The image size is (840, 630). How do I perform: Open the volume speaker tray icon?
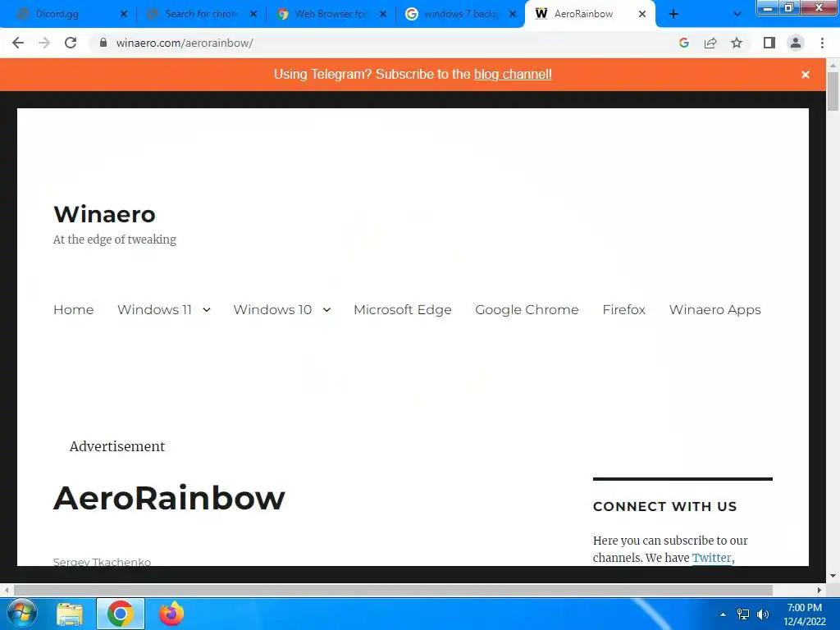763,614
